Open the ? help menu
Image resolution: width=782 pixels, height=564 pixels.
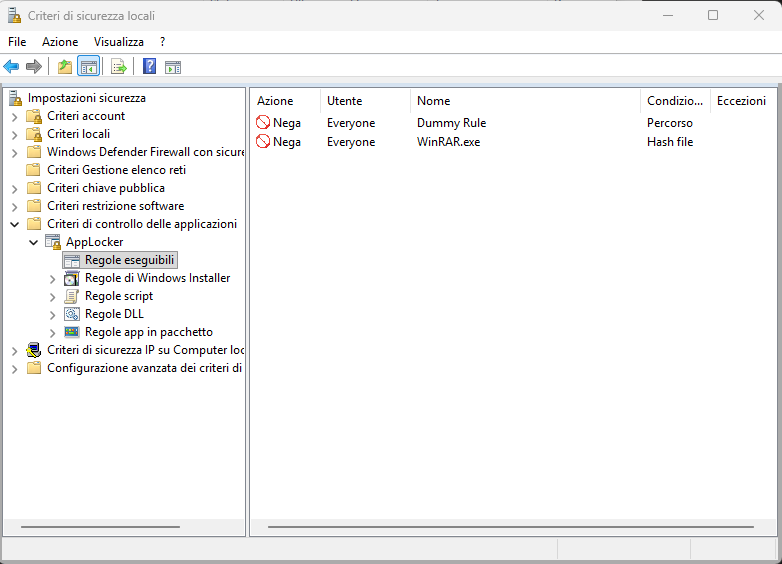coord(162,42)
